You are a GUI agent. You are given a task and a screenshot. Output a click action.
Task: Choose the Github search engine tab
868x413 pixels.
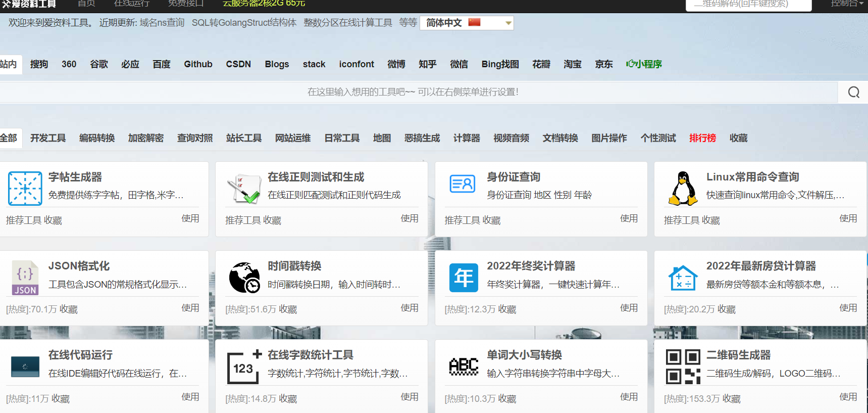pos(198,64)
